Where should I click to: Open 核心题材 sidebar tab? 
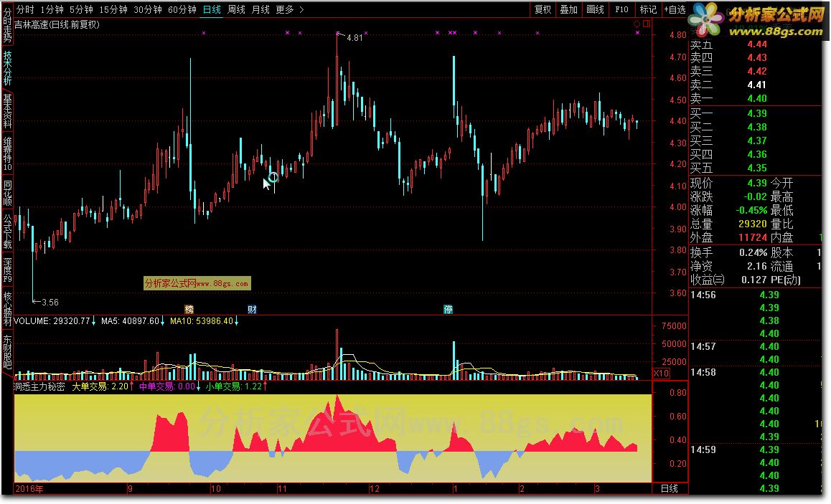[7, 309]
